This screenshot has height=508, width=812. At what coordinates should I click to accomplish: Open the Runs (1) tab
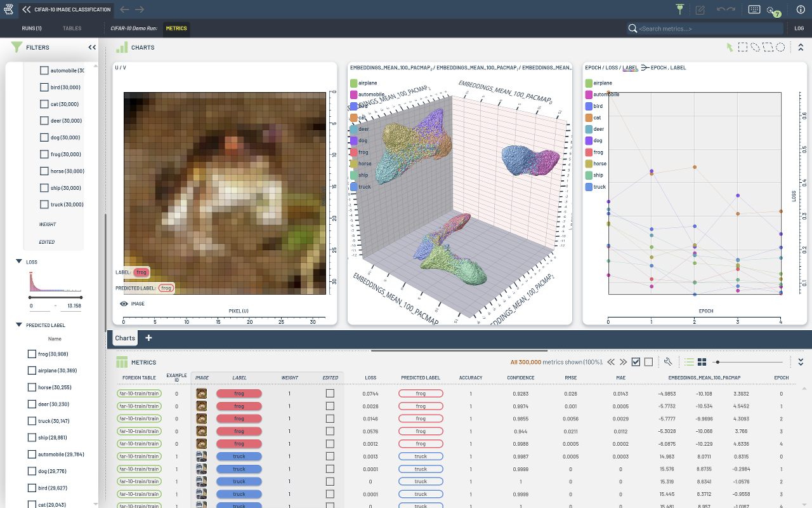click(32, 29)
